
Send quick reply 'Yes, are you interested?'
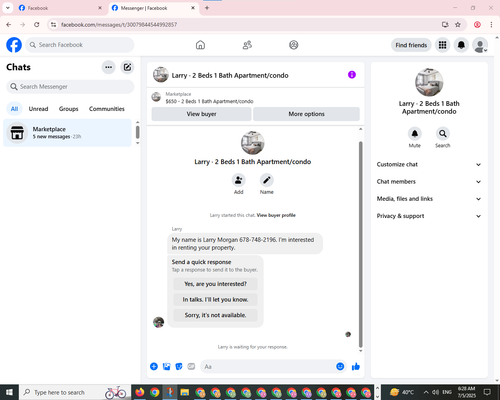click(x=215, y=284)
